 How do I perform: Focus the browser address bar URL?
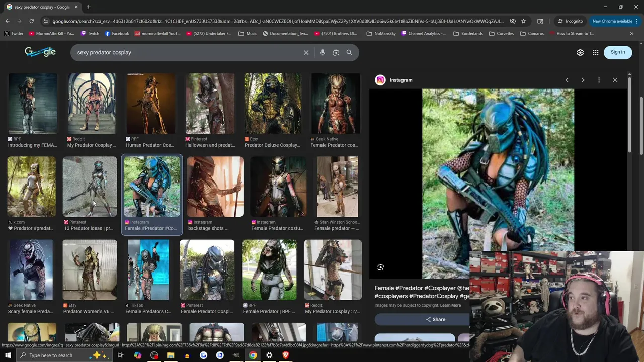click(278, 21)
